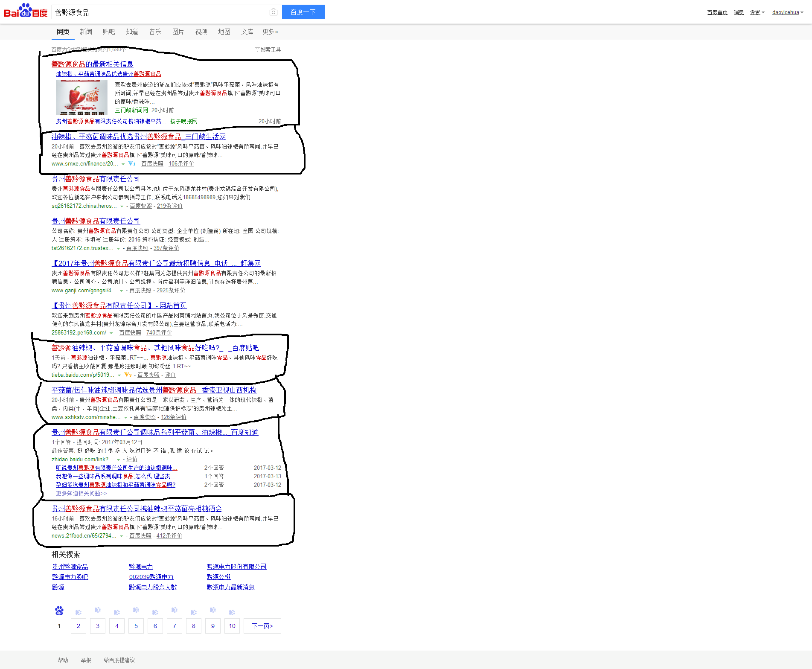The image size is (812, 669).
Task: Expand the arrow beside tieba.baidu.com URL
Action: (x=119, y=375)
